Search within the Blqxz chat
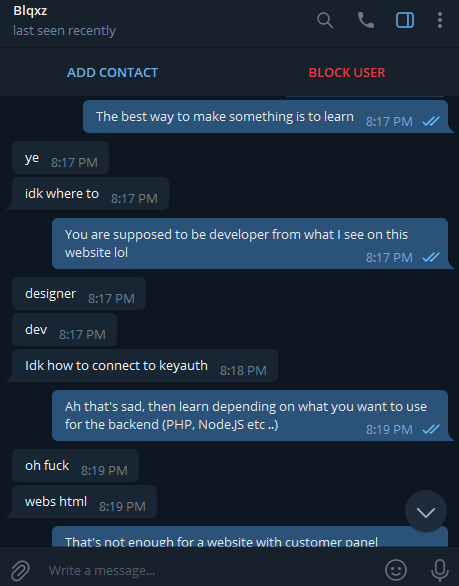 [x=325, y=20]
